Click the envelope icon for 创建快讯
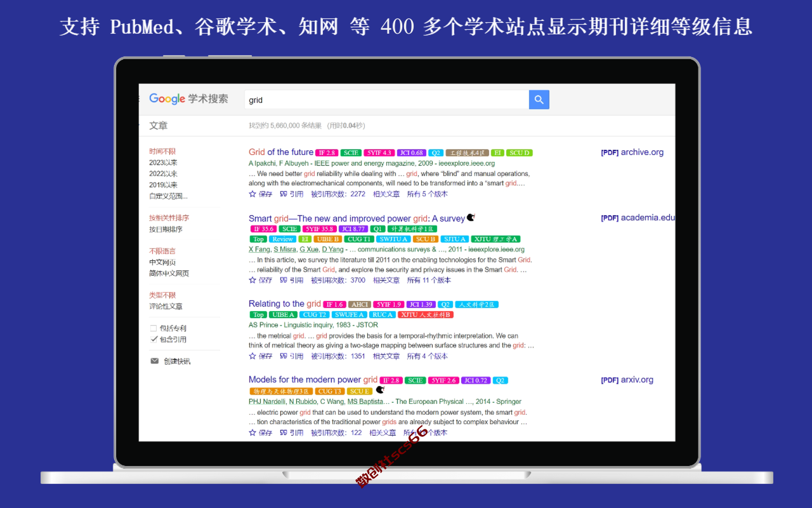The image size is (812, 508). 154,361
